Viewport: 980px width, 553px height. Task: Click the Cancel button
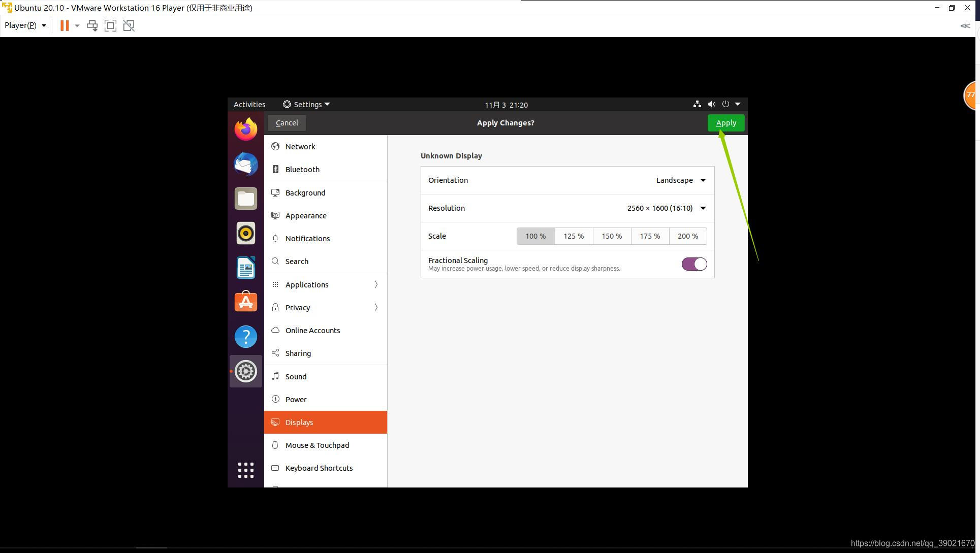287,123
